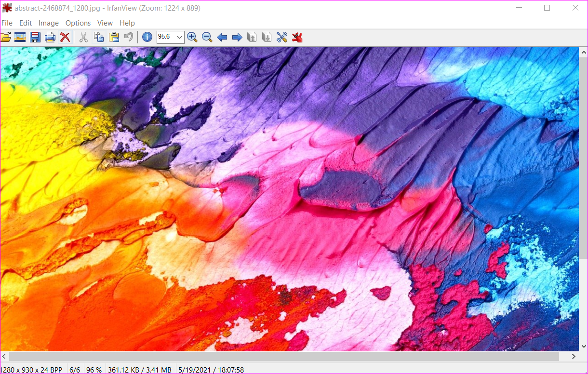Image resolution: width=588 pixels, height=374 pixels.
Task: Expand the zoom percentage dropdown arrow
Action: point(180,37)
